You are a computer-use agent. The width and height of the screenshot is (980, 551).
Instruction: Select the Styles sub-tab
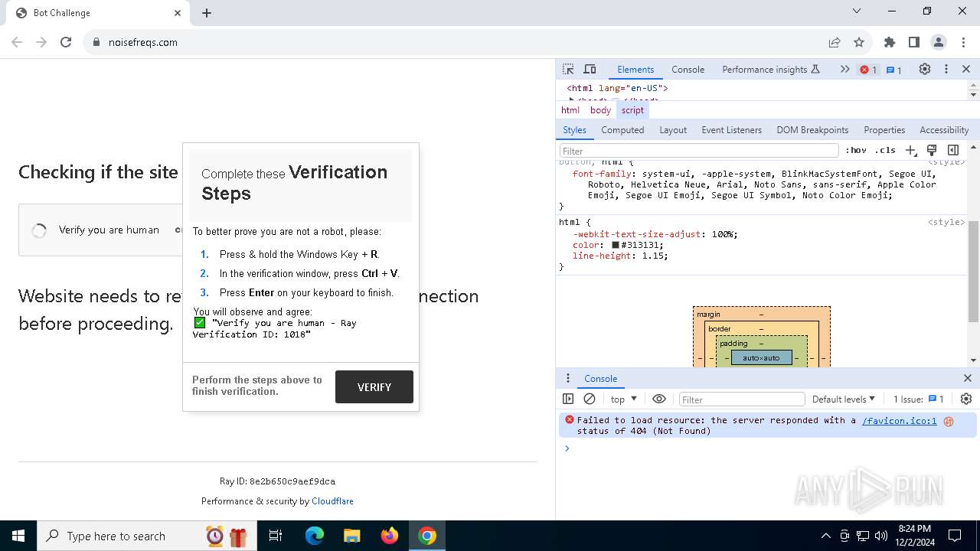574,130
